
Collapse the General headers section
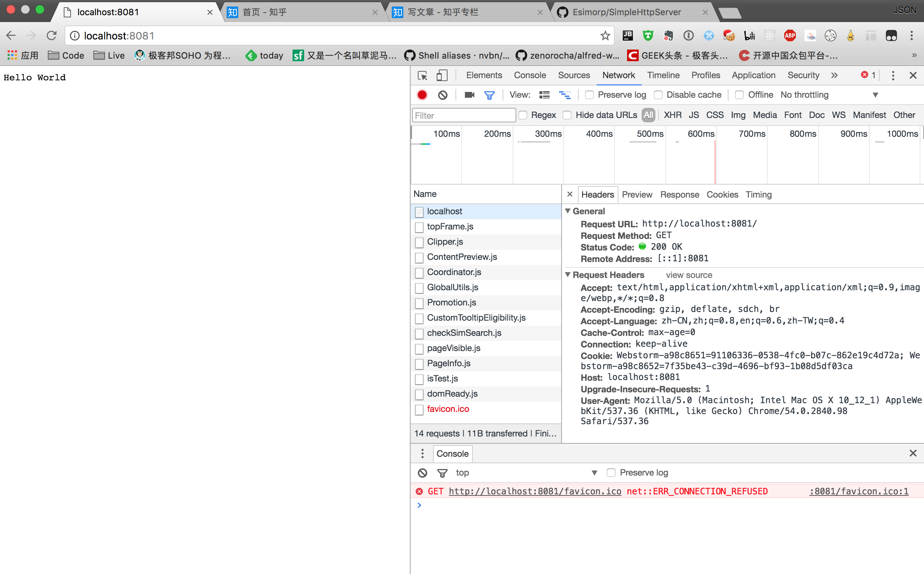point(568,211)
